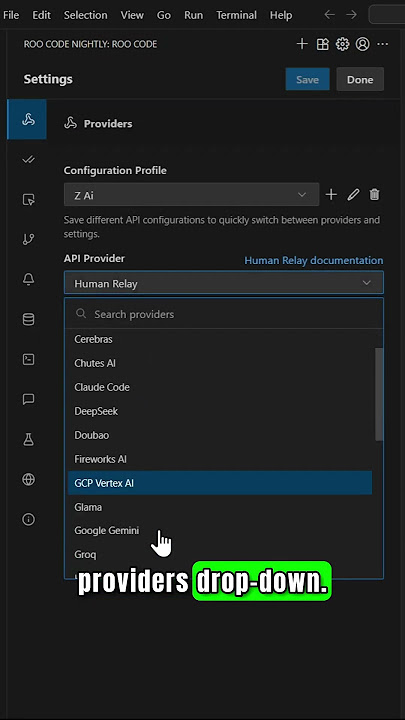The height and width of the screenshot is (720, 405).
Task: Open the Terminal menu
Action: pos(236,15)
